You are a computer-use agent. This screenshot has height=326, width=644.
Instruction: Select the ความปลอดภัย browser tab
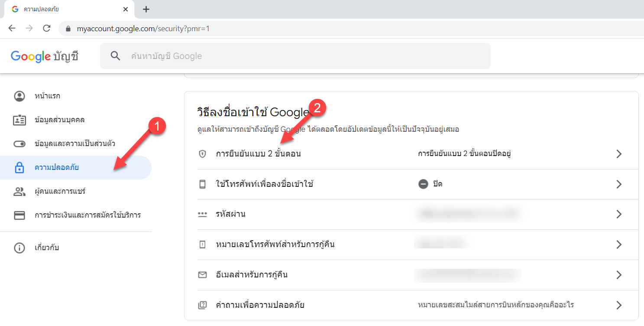(x=69, y=9)
